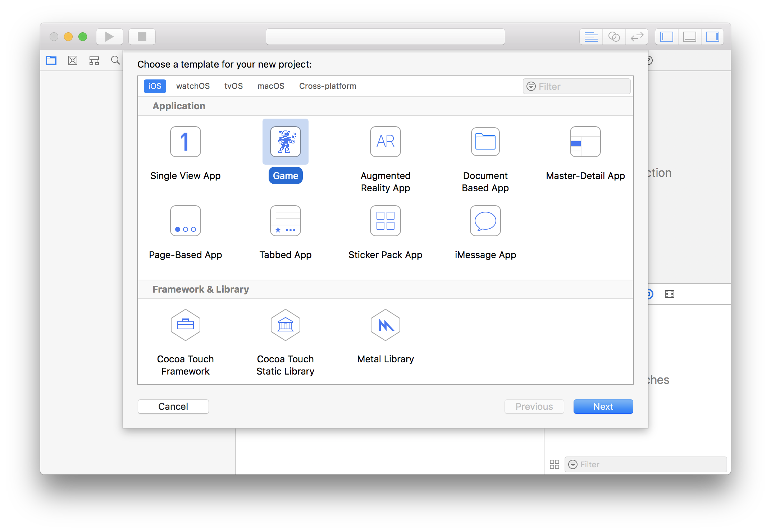Screen dimensions: 771x532
Task: Cancel the template chooser
Action: point(173,406)
